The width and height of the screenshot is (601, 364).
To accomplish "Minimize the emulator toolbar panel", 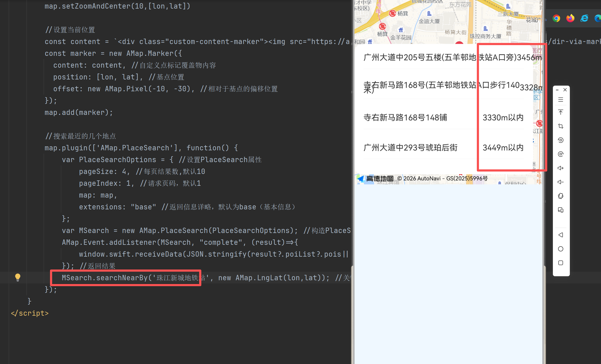I will click(x=557, y=90).
